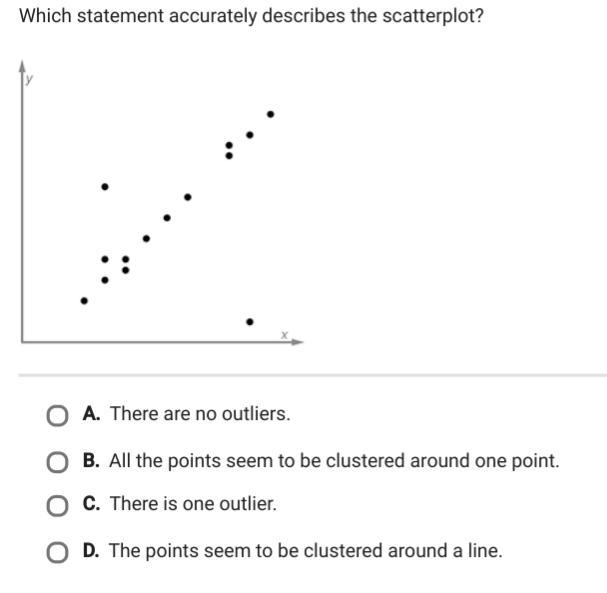This screenshot has height=593, width=607.
Task: Click the highest point on the scatterplot
Action: tap(270, 114)
